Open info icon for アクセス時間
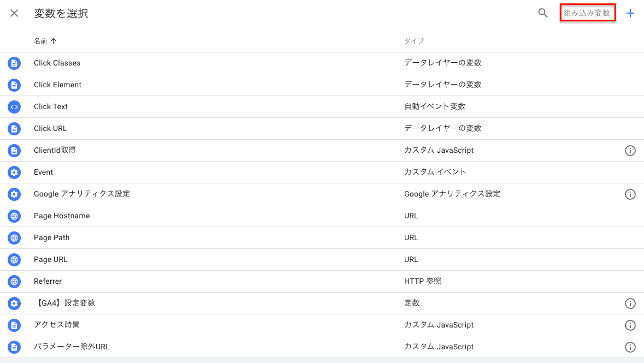This screenshot has width=644, height=363. point(630,325)
